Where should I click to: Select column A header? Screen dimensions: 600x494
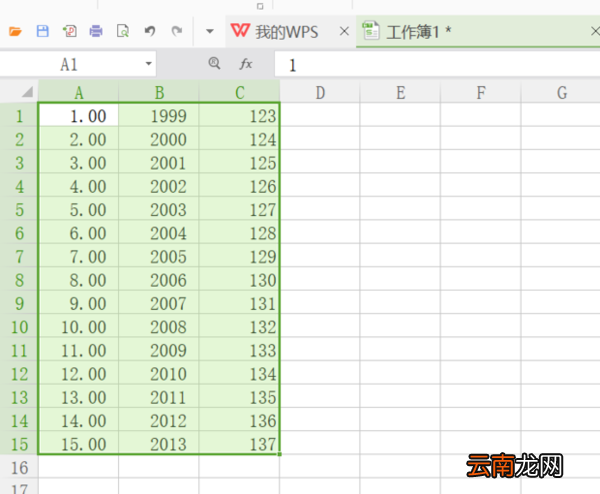point(78,92)
